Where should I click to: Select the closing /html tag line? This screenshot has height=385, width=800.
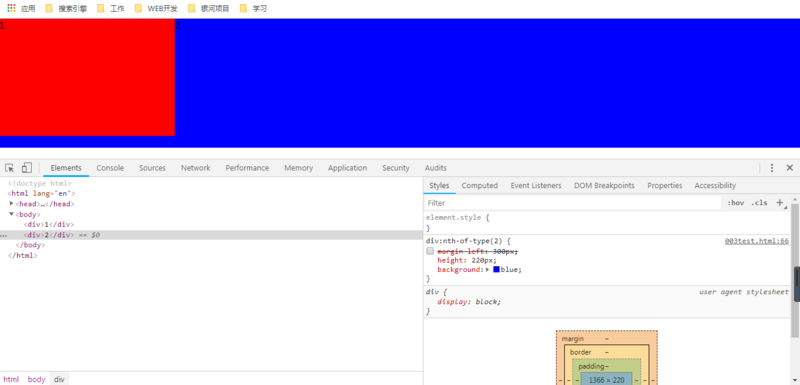coord(22,255)
